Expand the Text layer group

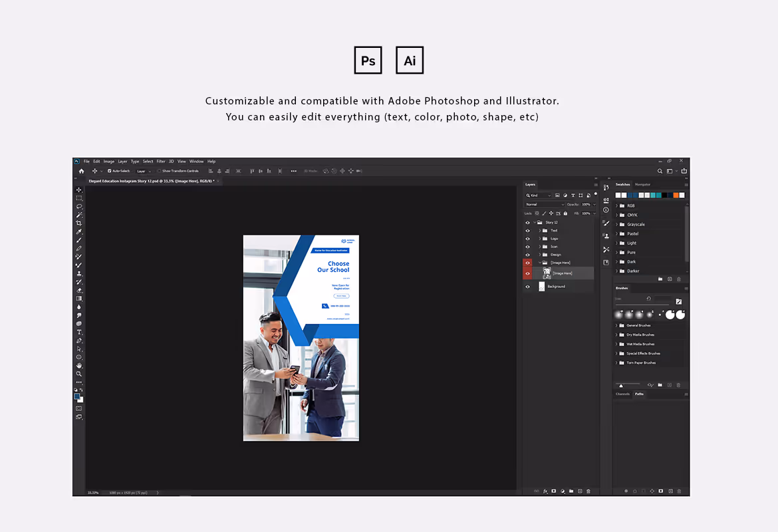click(x=540, y=231)
